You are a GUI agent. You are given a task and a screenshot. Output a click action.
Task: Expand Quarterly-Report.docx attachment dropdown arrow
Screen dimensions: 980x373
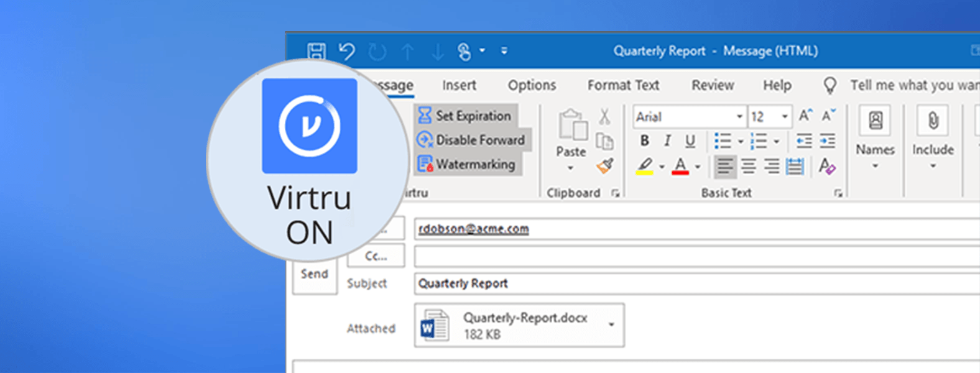[612, 325]
